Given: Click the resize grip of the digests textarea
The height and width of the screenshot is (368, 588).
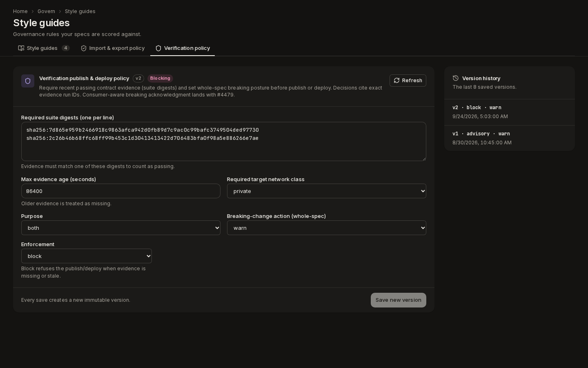Looking at the screenshot, I should (x=423, y=158).
